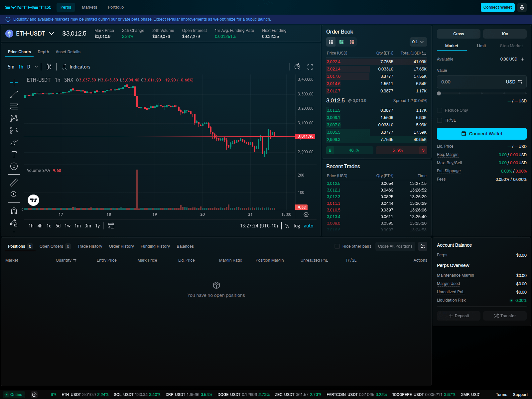Check Hide other pairs
Screen dimensions: 532x399
(337, 246)
